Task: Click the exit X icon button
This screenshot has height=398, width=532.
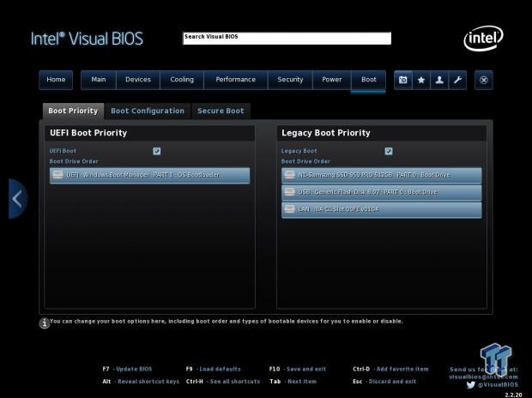Action: click(x=483, y=80)
